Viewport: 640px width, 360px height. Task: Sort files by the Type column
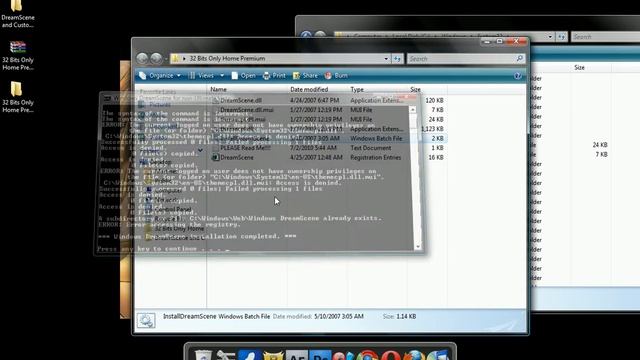pos(357,89)
